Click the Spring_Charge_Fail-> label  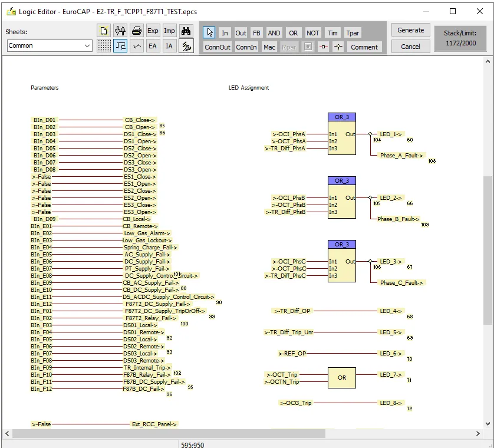pos(150,248)
